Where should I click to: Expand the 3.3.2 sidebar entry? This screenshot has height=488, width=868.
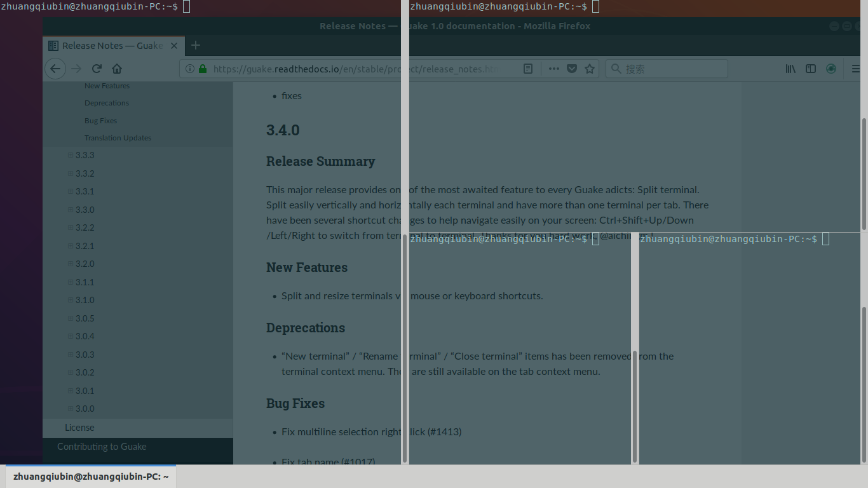click(x=71, y=173)
